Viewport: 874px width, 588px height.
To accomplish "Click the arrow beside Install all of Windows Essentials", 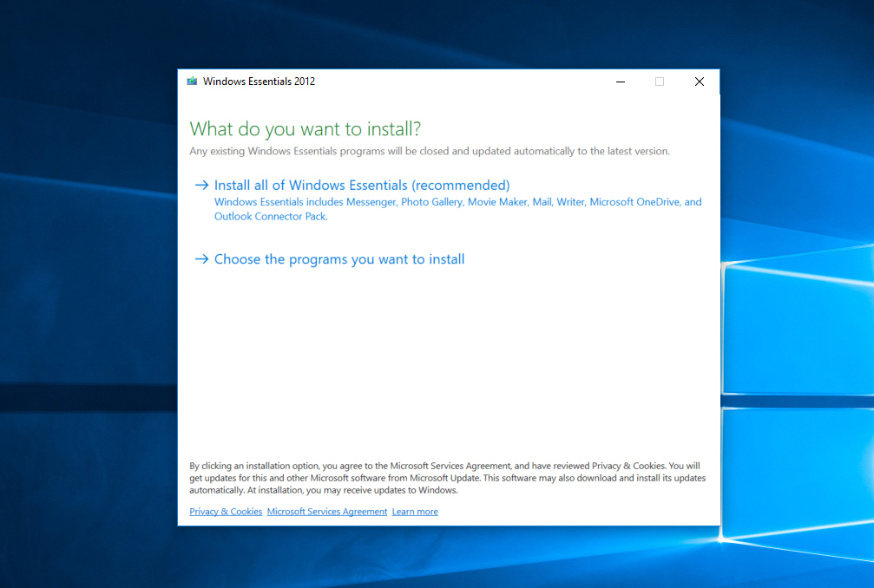I will [x=201, y=185].
